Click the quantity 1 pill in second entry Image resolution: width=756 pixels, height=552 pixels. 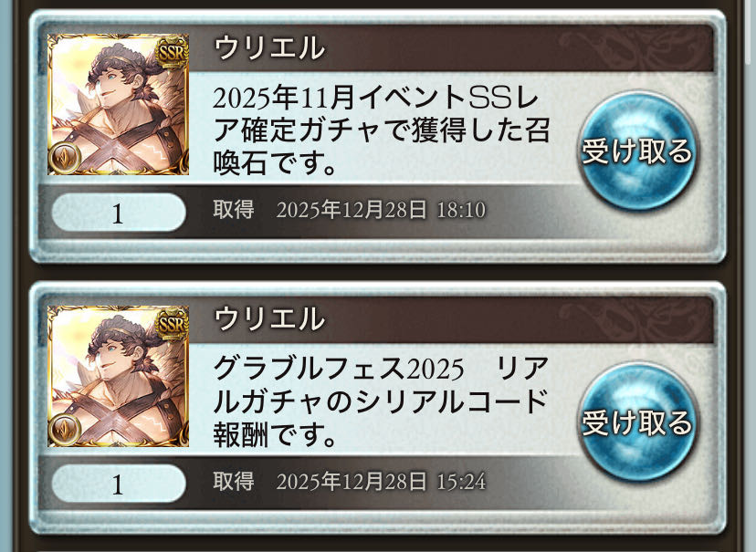pos(119,484)
